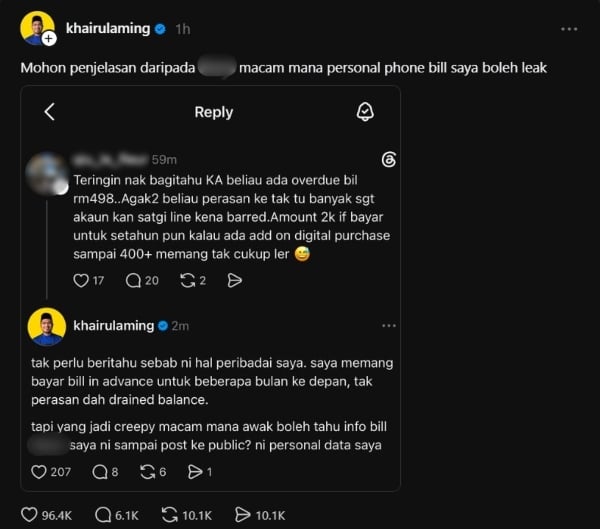Share the overdue bill reply
This screenshot has width=600, height=529.
(235, 281)
